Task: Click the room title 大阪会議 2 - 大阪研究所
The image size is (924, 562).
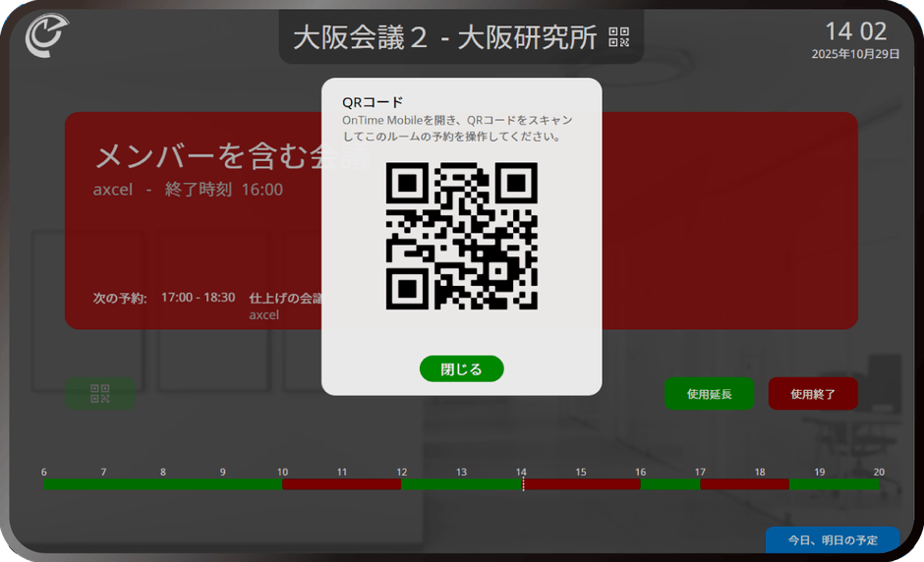Action: coord(445,37)
